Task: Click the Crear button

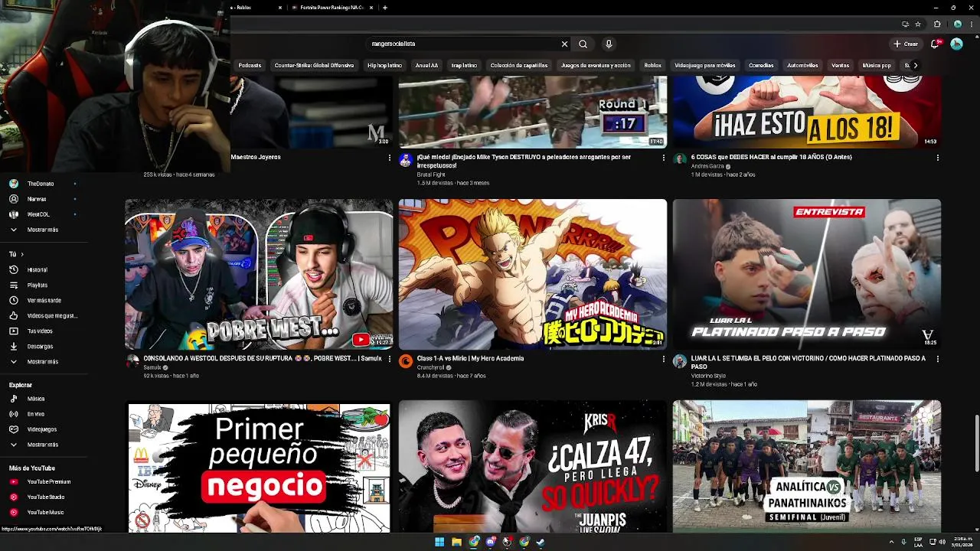Action: tap(906, 44)
